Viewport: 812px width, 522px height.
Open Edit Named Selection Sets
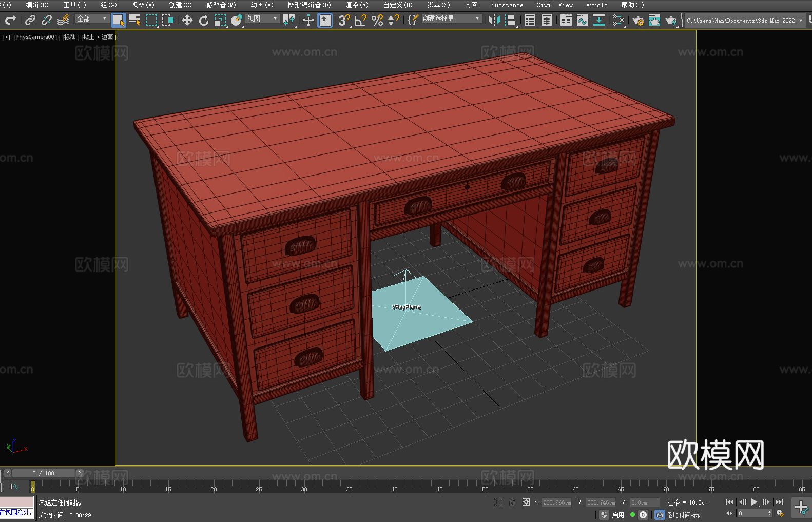pyautogui.click(x=413, y=20)
